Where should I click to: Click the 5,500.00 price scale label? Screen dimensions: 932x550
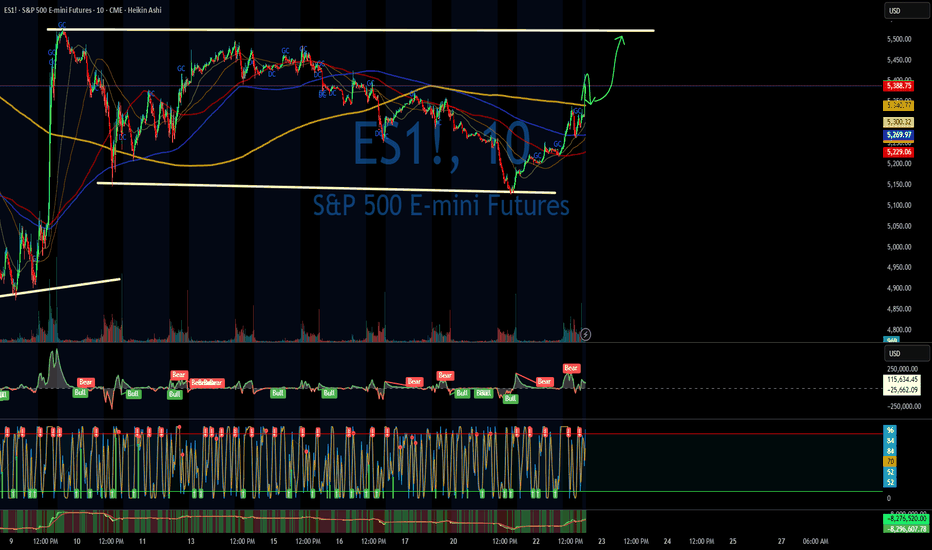899,39
